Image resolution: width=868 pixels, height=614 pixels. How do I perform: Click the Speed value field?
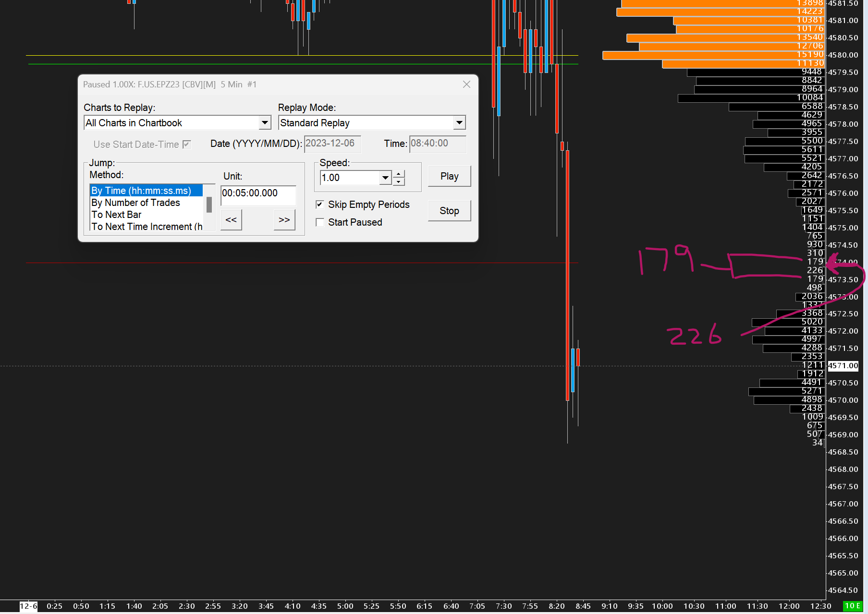point(350,178)
